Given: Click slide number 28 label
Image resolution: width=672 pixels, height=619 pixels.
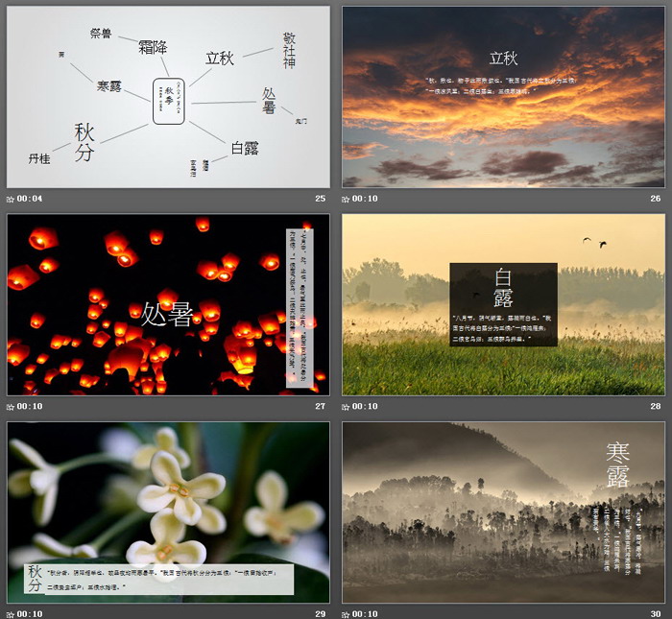Looking at the screenshot, I should 656,406.
